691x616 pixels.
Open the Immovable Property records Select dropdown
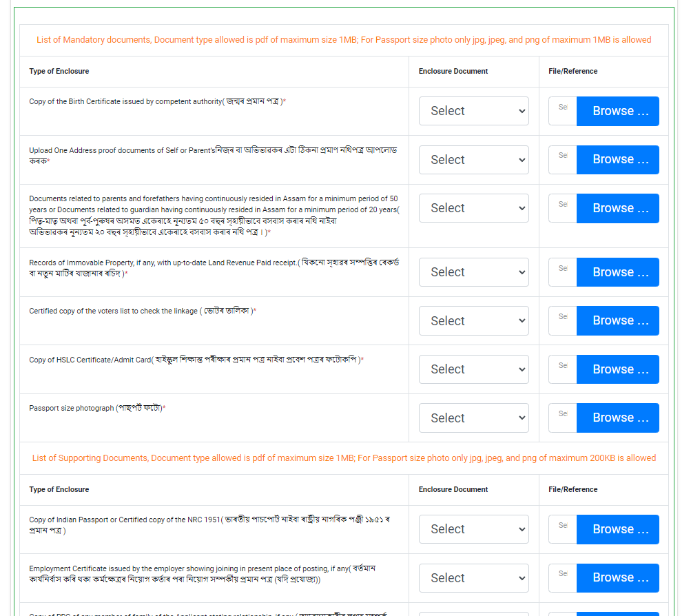point(473,272)
